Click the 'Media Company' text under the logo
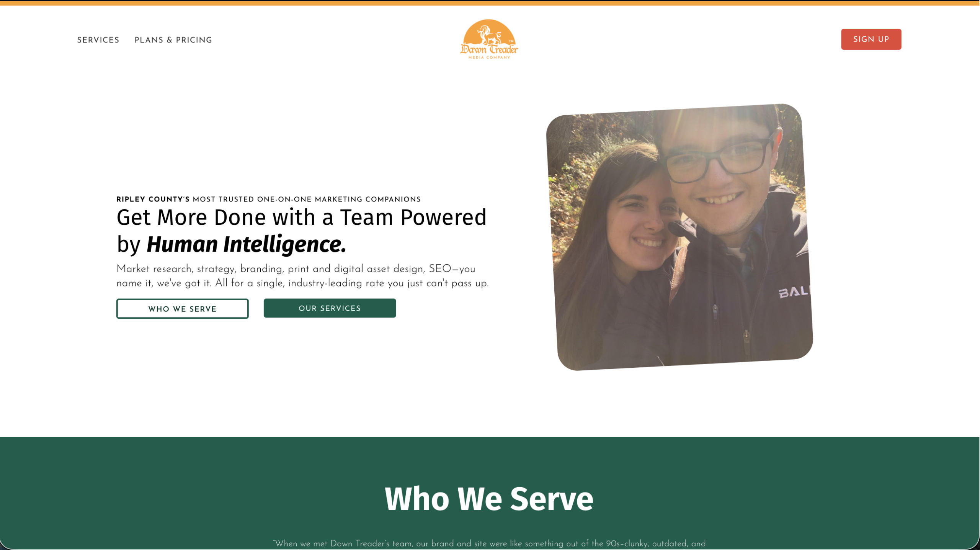This screenshot has width=980, height=550. (489, 57)
